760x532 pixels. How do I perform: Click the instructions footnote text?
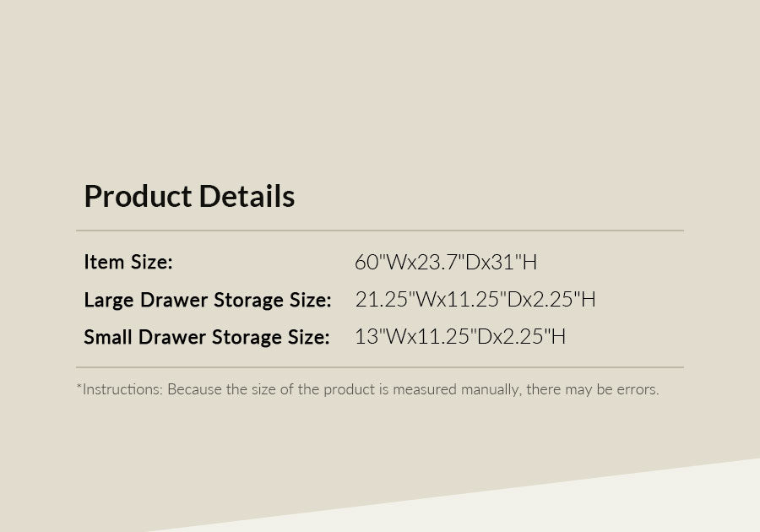click(367, 389)
